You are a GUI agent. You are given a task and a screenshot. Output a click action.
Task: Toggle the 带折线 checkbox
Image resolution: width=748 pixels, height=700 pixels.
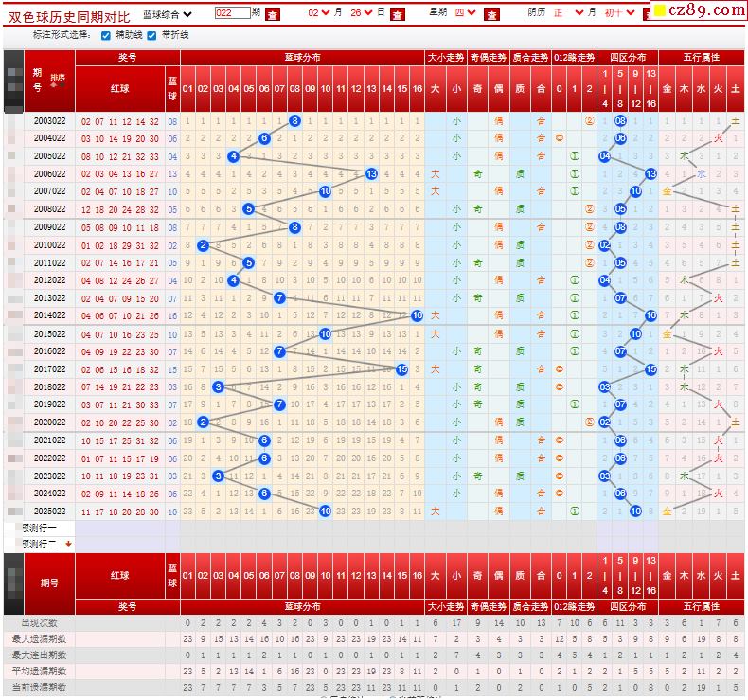(151, 35)
